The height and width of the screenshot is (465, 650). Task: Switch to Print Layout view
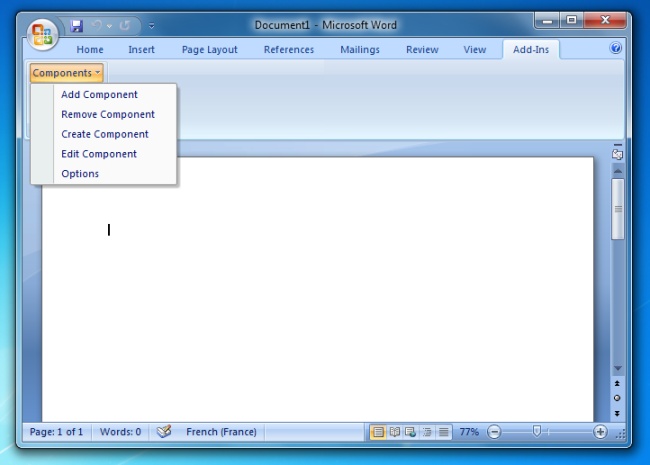pos(378,432)
